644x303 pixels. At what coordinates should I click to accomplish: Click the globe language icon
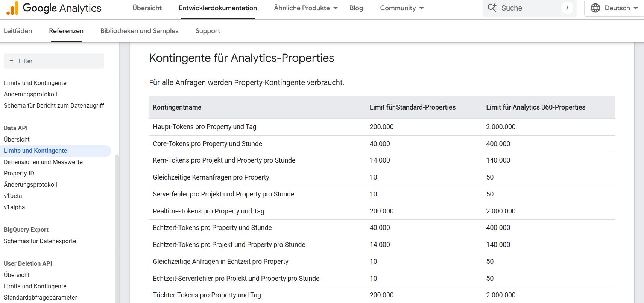[x=595, y=8]
